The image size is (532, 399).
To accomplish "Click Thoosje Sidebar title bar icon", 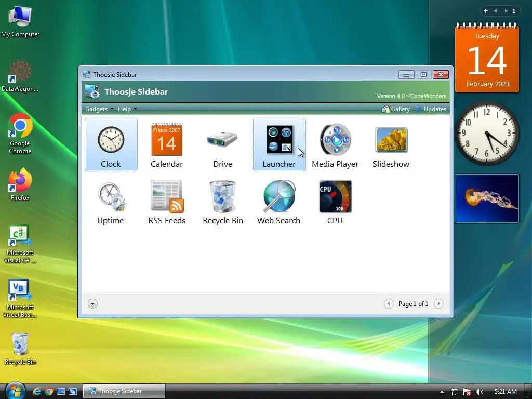I will click(87, 74).
